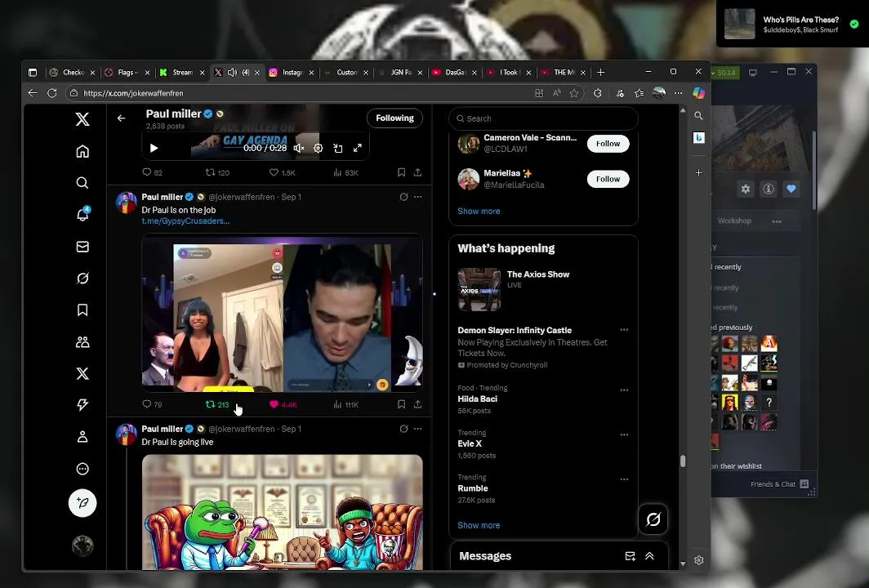Open more options for Demon Slayer promo

tap(624, 330)
